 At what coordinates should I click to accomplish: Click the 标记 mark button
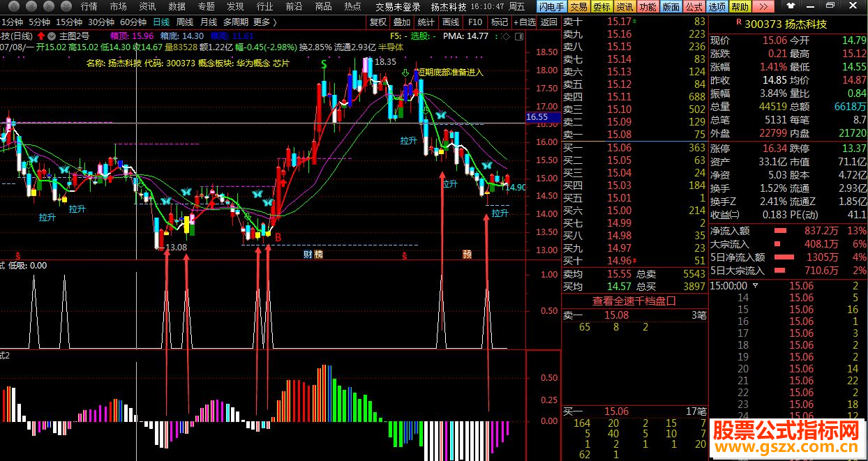(x=499, y=22)
